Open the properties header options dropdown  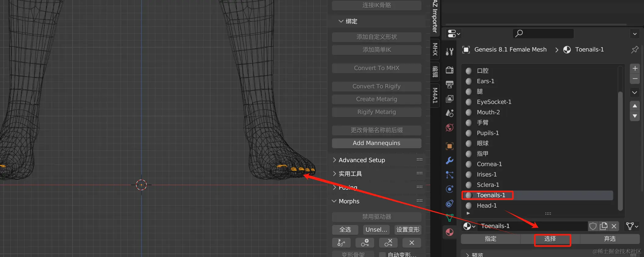[635, 34]
